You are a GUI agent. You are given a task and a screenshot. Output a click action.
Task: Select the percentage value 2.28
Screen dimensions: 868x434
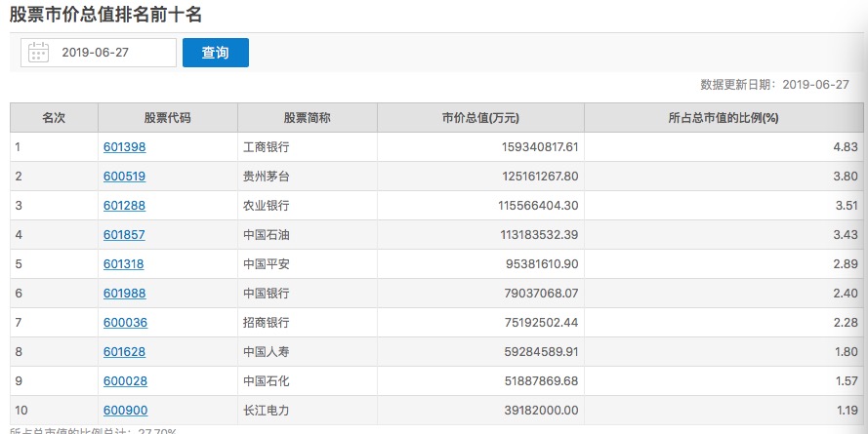pyautogui.click(x=846, y=322)
